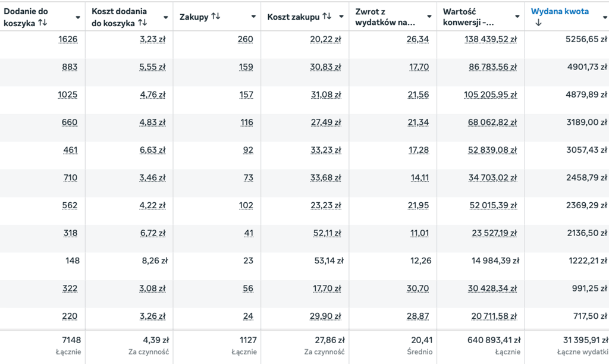Toggle descending arrow under Wydana kwota
This screenshot has height=364, width=609.
click(x=539, y=23)
